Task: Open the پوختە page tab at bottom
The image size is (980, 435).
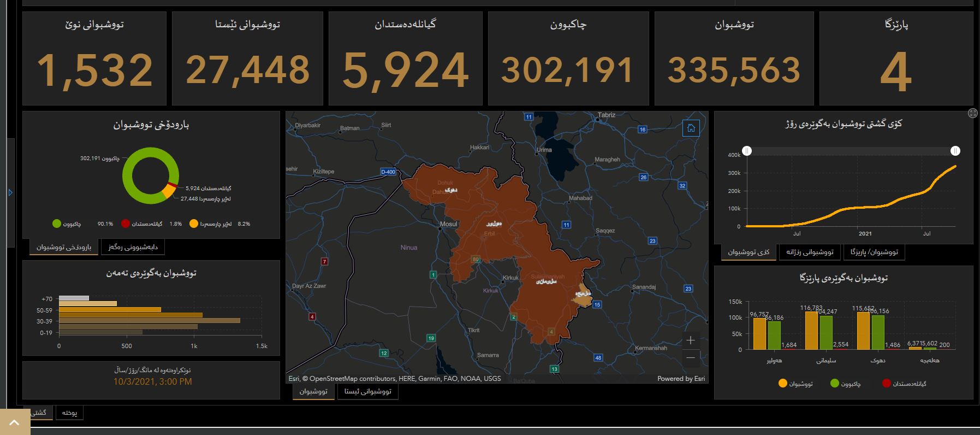Action: 69,413
